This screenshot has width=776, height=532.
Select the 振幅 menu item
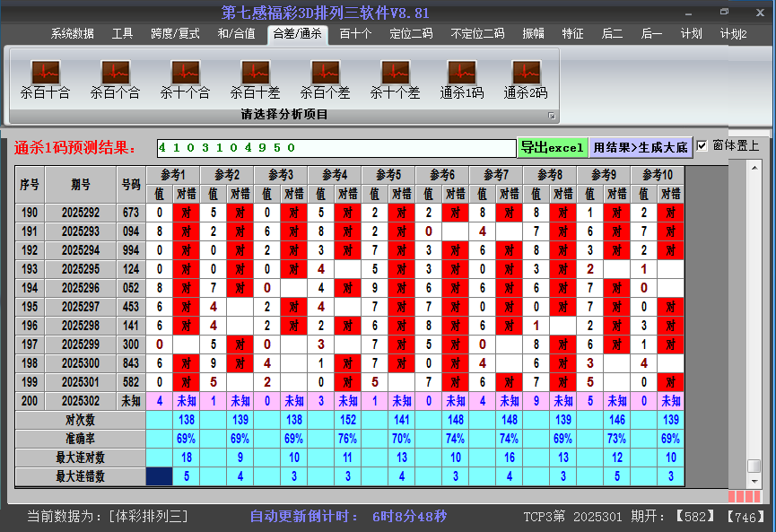click(x=533, y=34)
